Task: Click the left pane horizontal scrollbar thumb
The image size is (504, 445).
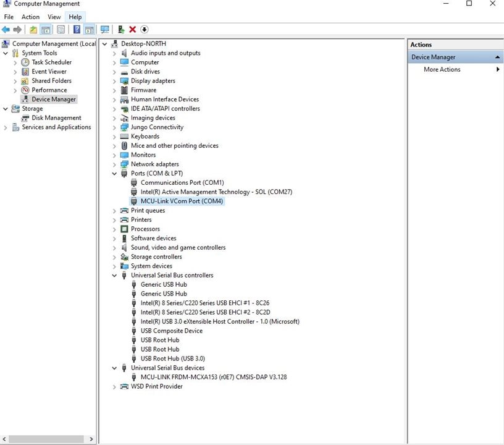Action: (x=46, y=439)
